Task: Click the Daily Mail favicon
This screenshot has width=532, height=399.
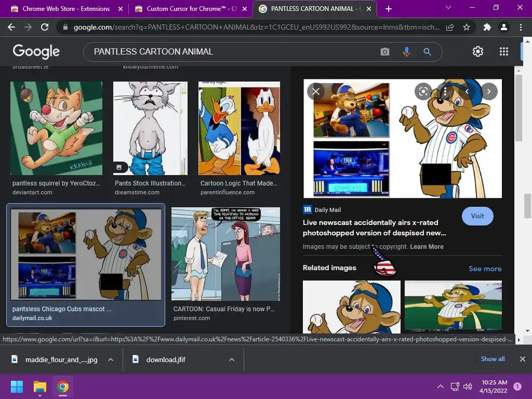Action: point(308,209)
